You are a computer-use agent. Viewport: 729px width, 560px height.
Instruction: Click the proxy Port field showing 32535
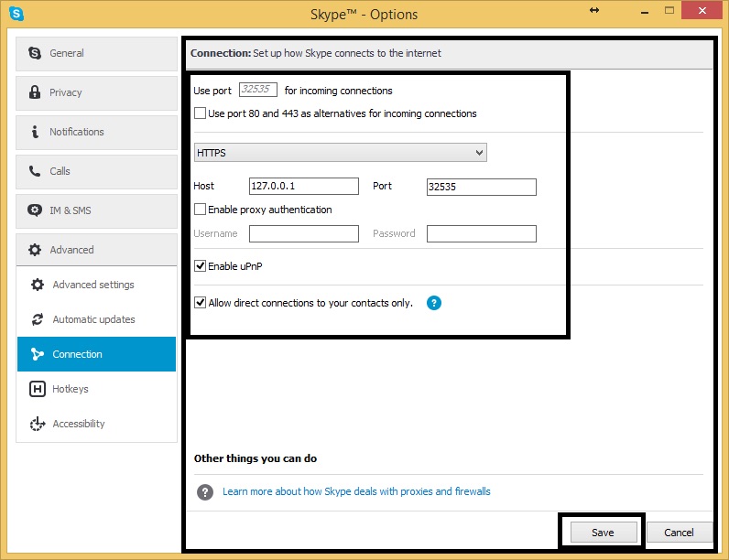click(482, 188)
